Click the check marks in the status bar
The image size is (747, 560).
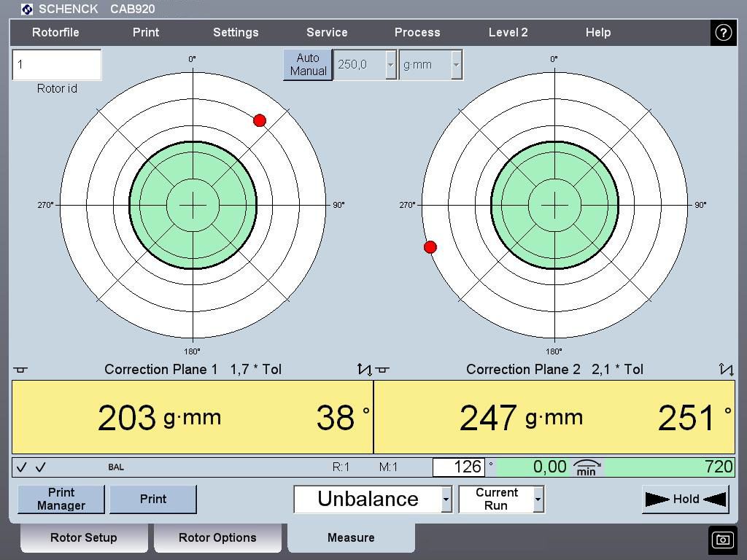click(31, 467)
